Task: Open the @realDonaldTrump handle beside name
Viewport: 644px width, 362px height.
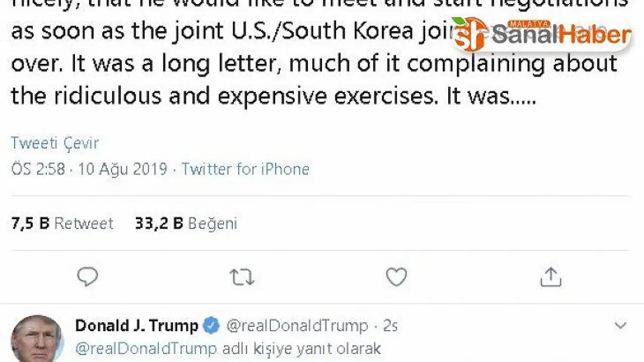Action: click(297, 326)
